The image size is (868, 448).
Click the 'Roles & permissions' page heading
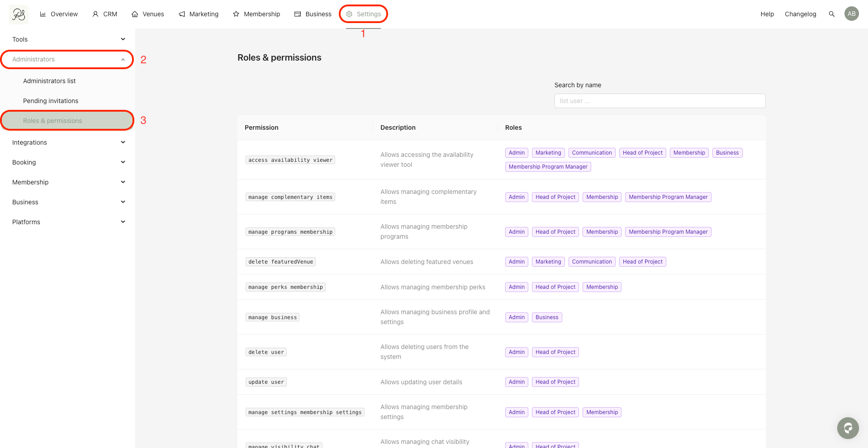[x=280, y=57]
